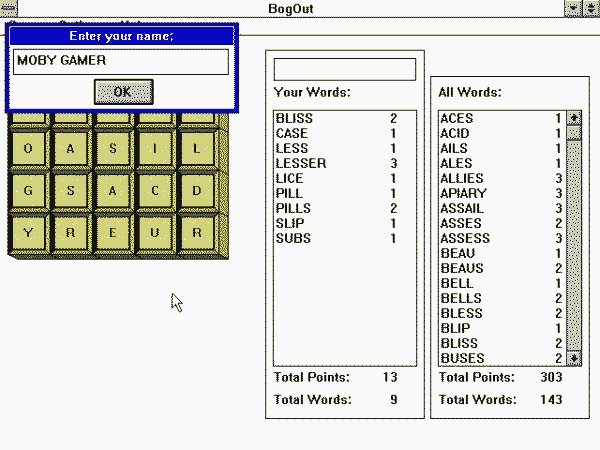
Task: Pick the letter U tile
Action: point(155,233)
